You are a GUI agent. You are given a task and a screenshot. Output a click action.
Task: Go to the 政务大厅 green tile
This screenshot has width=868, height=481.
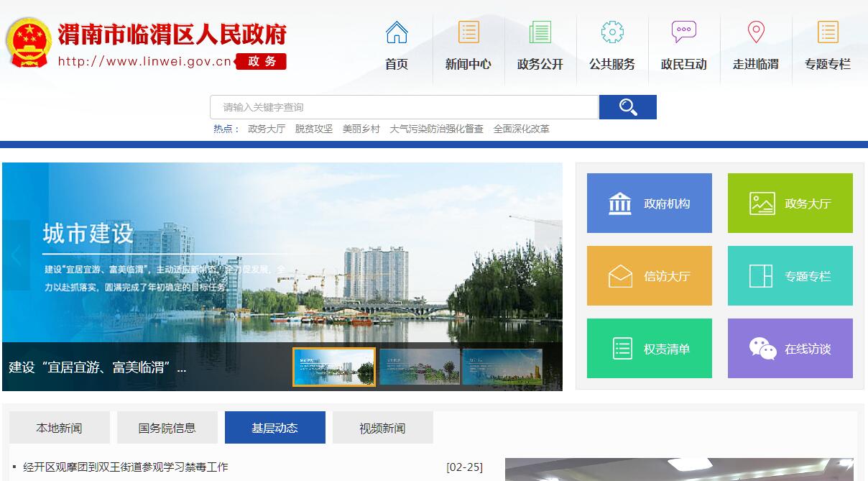point(790,203)
